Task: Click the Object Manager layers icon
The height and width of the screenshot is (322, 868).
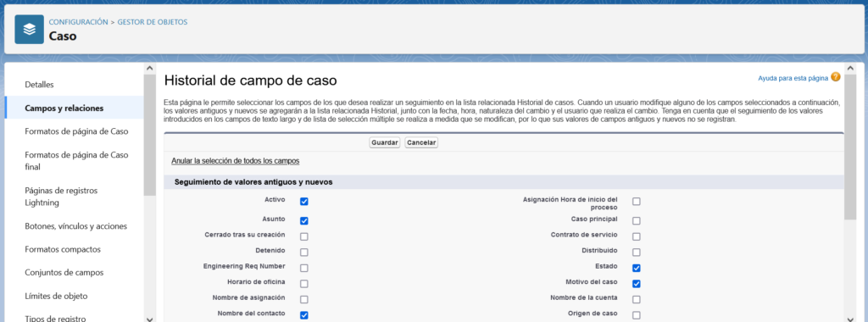Action: 29,30
